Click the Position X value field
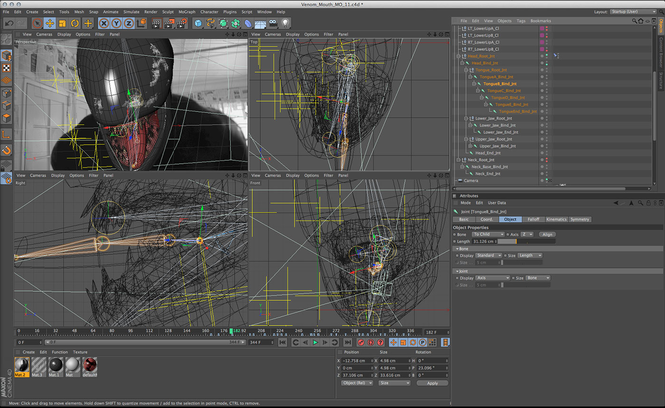Screen dimensions: 665x408 [357, 360]
